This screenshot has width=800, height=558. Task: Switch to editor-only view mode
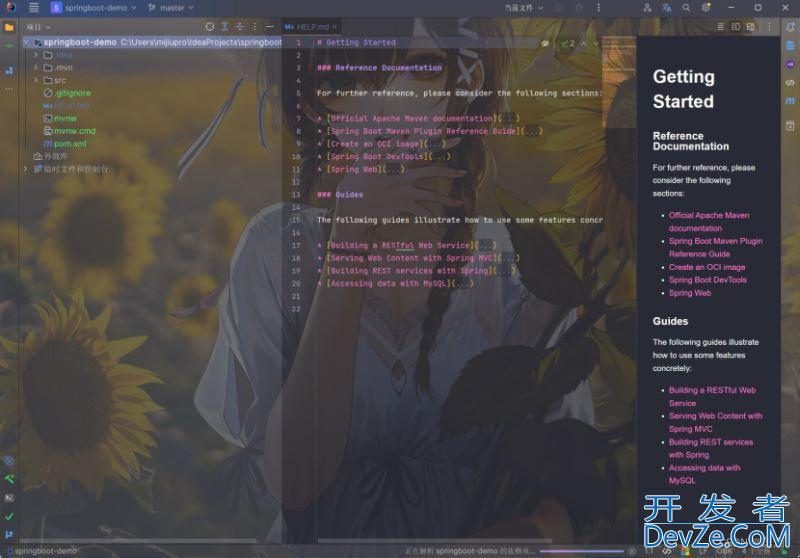click(x=720, y=27)
